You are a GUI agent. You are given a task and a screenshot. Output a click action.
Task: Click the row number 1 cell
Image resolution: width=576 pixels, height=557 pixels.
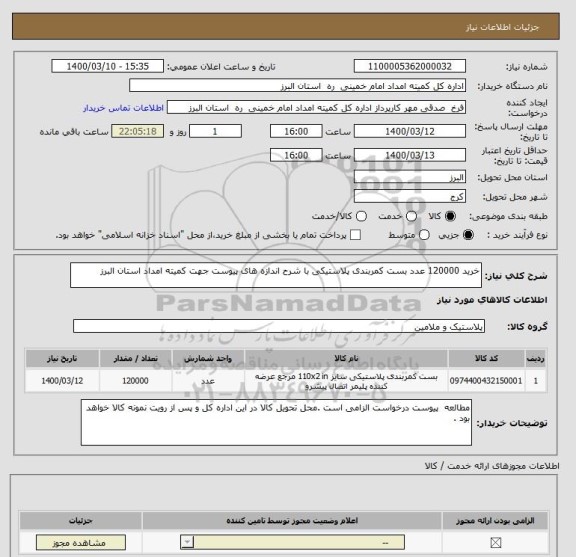[x=536, y=381]
